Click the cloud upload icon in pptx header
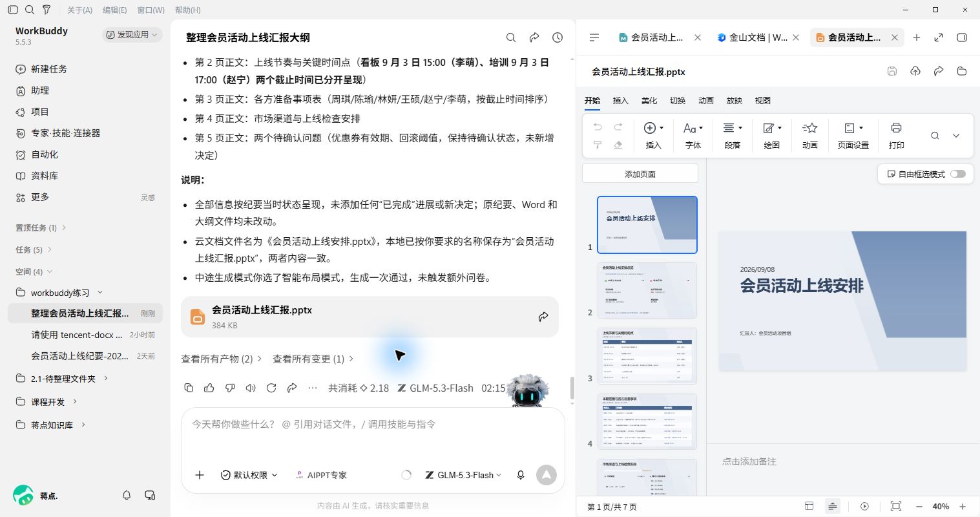The width and height of the screenshot is (980, 517). tap(915, 71)
